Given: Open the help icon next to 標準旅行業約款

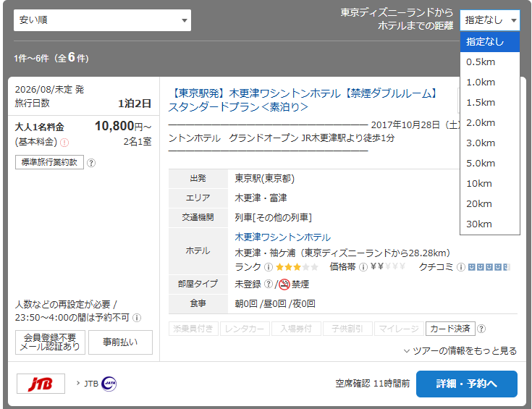Looking at the screenshot, I should pyautogui.click(x=91, y=163).
